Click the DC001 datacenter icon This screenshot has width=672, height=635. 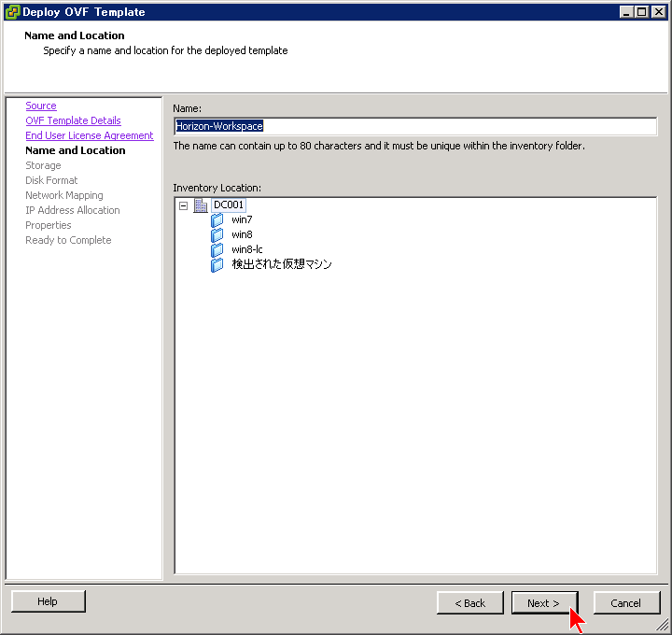coord(201,205)
